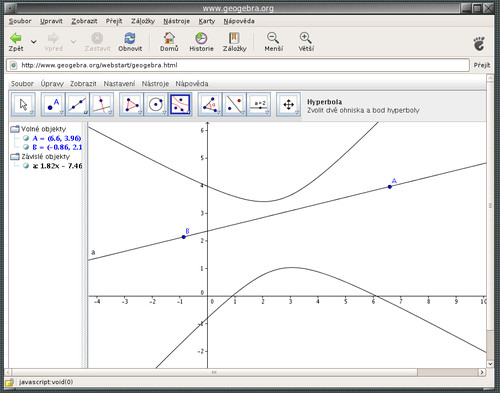Viewport: 500px width, 393px height.
Task: Collapse the Volné objekty folder
Action: [15, 129]
